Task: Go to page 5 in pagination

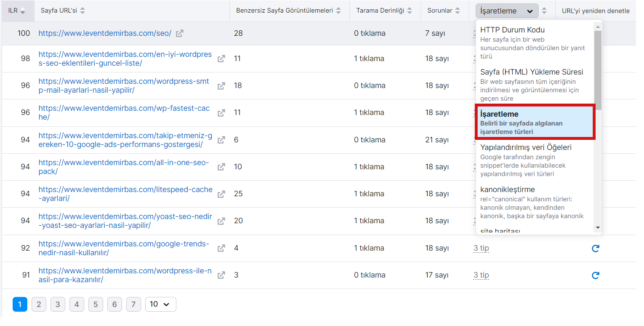Action: click(x=96, y=304)
